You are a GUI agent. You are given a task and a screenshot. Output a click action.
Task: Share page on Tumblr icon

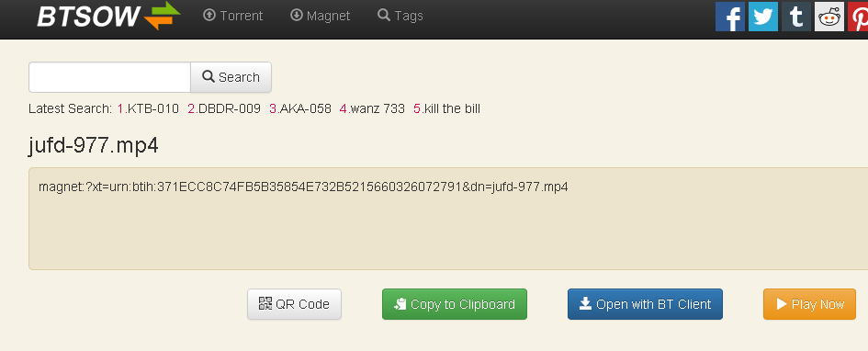796,17
